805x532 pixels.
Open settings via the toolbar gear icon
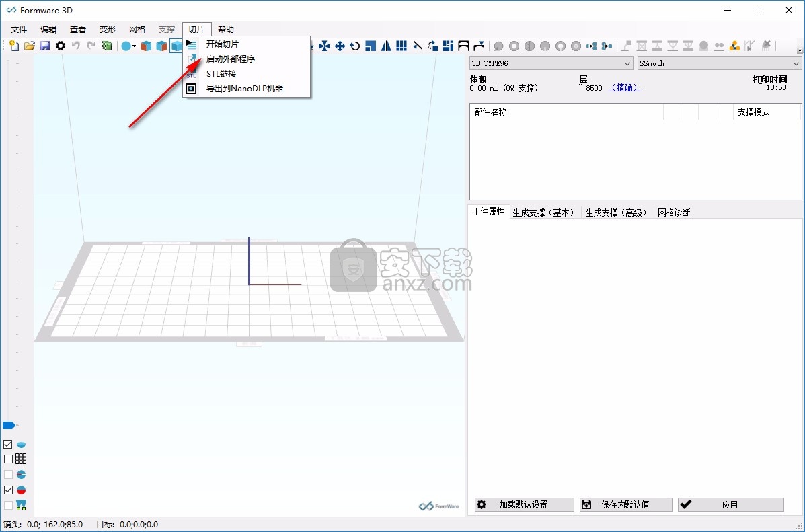coord(61,46)
